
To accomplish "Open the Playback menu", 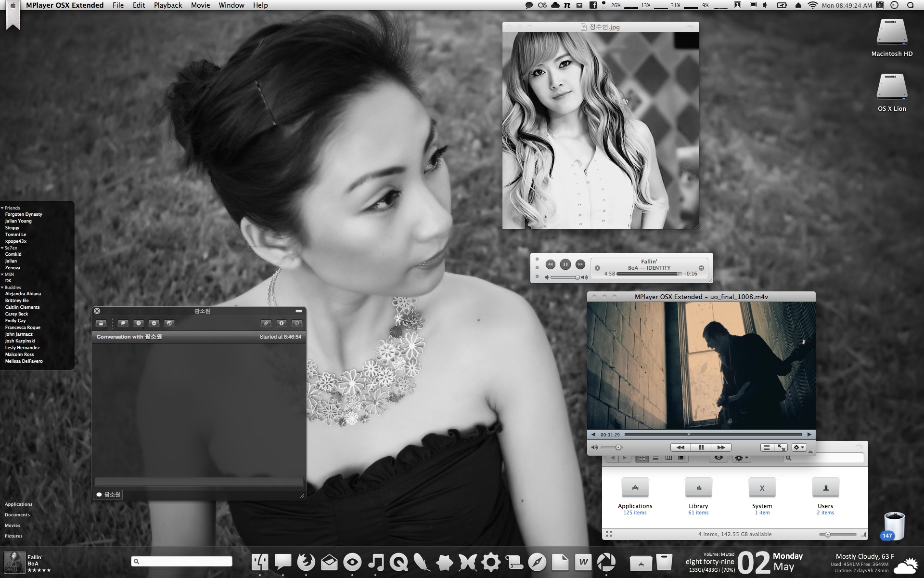I will tap(167, 5).
